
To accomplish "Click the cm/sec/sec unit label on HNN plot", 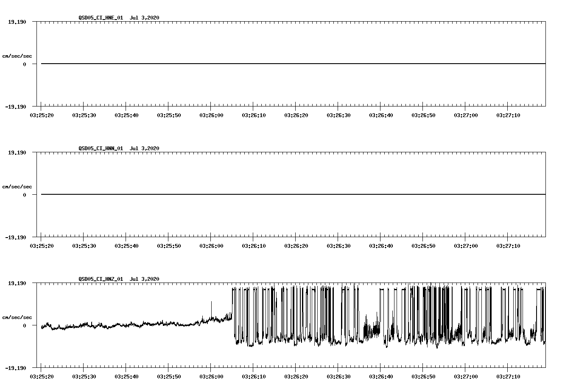I will click(17, 187).
